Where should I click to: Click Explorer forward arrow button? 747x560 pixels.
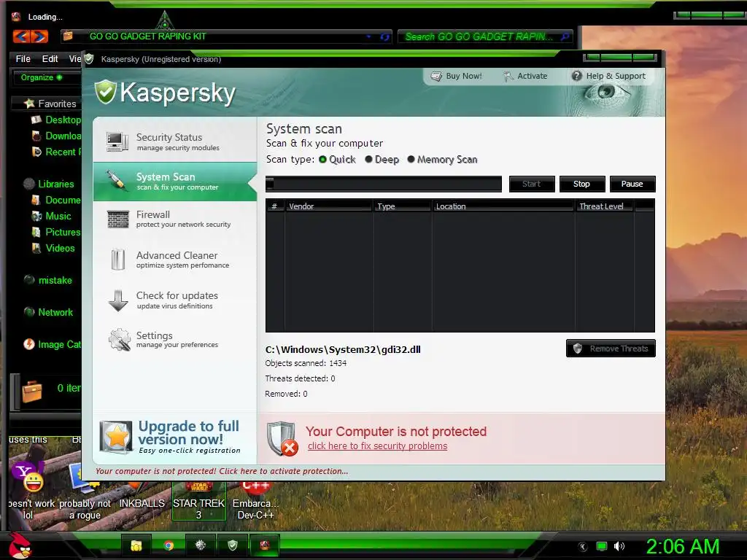39,36
